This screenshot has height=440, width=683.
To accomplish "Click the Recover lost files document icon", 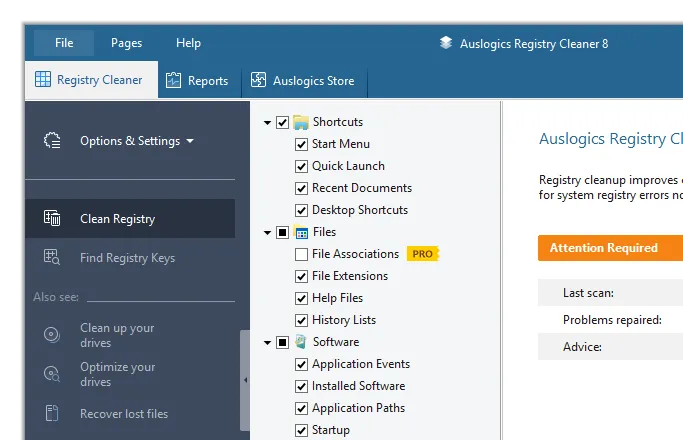I will [x=52, y=413].
